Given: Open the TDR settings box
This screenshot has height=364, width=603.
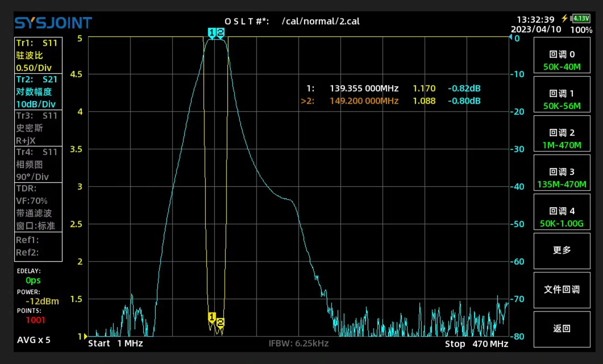Looking at the screenshot, I should 38,207.
